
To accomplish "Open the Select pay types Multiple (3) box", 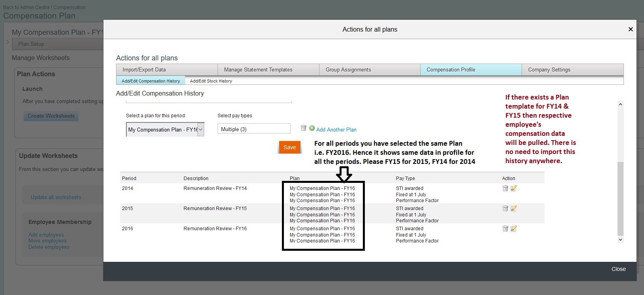I will click(254, 129).
